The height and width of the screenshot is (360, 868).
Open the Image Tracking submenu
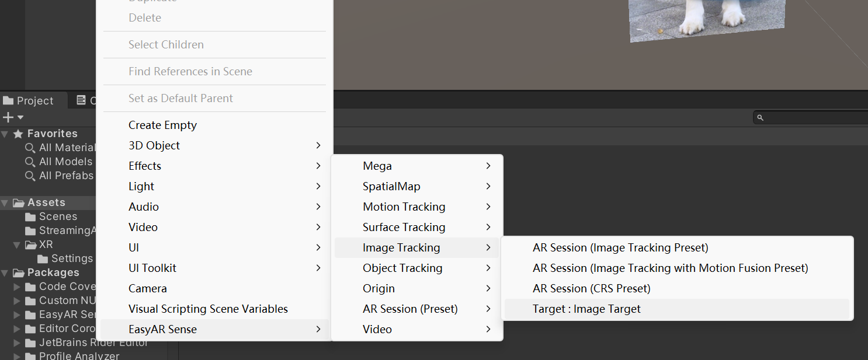click(416, 248)
